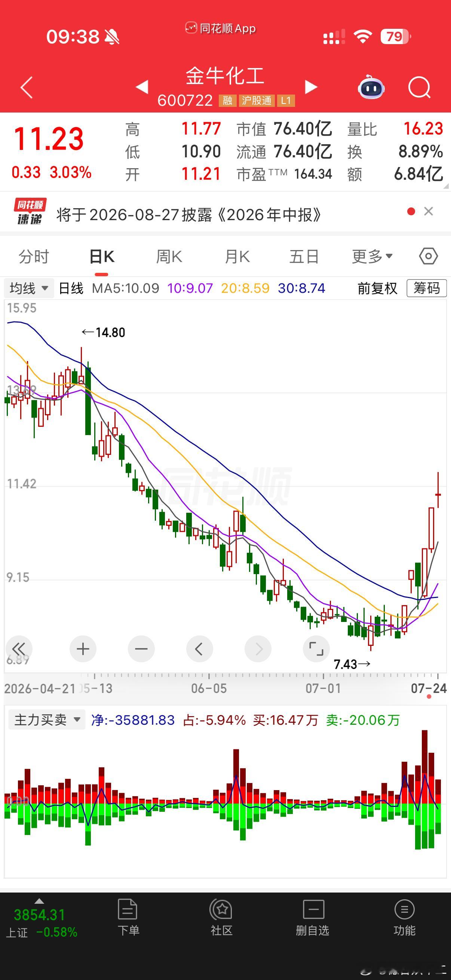Screen dimensions: 451x980
Task: Open the 筹码 chip distribution button
Action: (x=427, y=288)
